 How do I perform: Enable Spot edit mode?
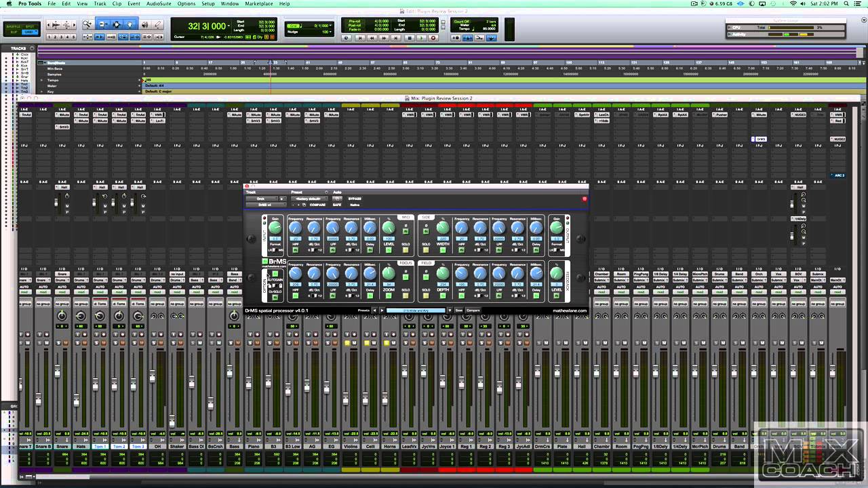click(30, 26)
